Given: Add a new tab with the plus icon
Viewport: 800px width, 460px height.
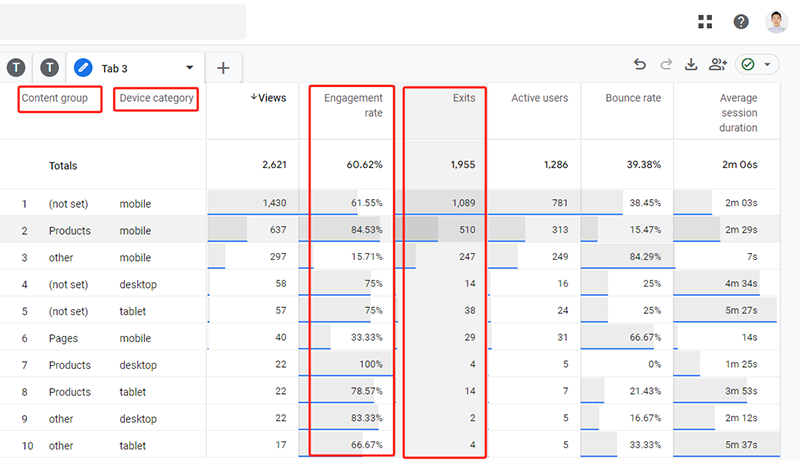Looking at the screenshot, I should (x=223, y=68).
